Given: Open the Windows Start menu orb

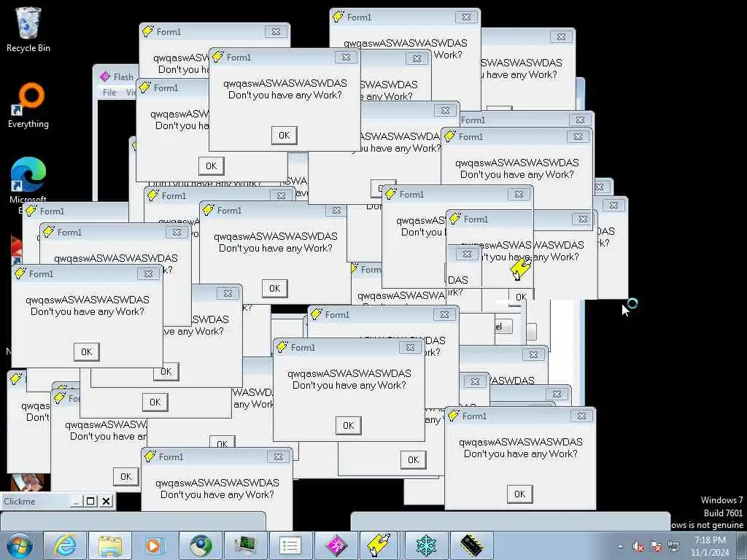Looking at the screenshot, I should (19, 545).
